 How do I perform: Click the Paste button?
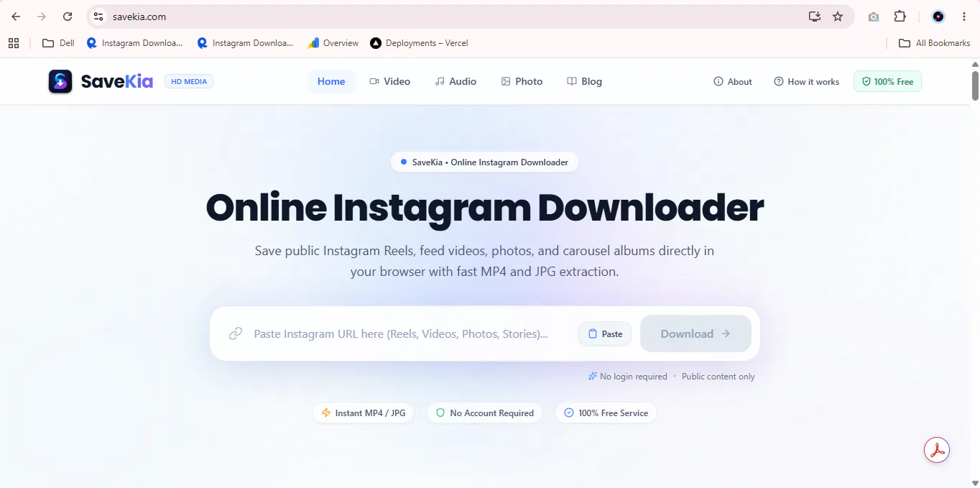pos(605,333)
